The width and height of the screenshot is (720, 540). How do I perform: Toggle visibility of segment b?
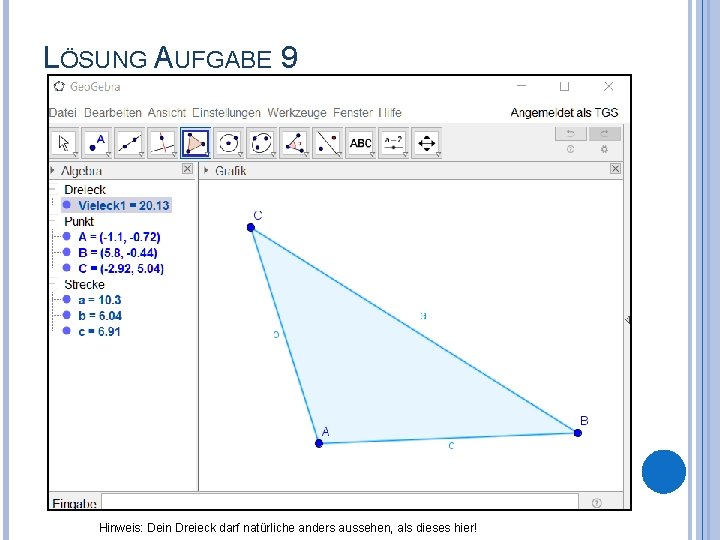(67, 315)
